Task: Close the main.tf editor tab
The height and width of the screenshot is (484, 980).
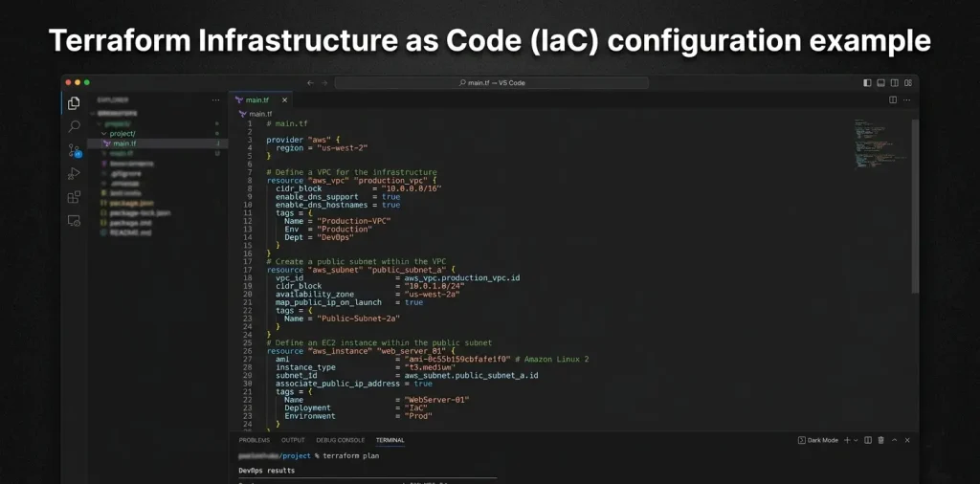Action: 284,99
